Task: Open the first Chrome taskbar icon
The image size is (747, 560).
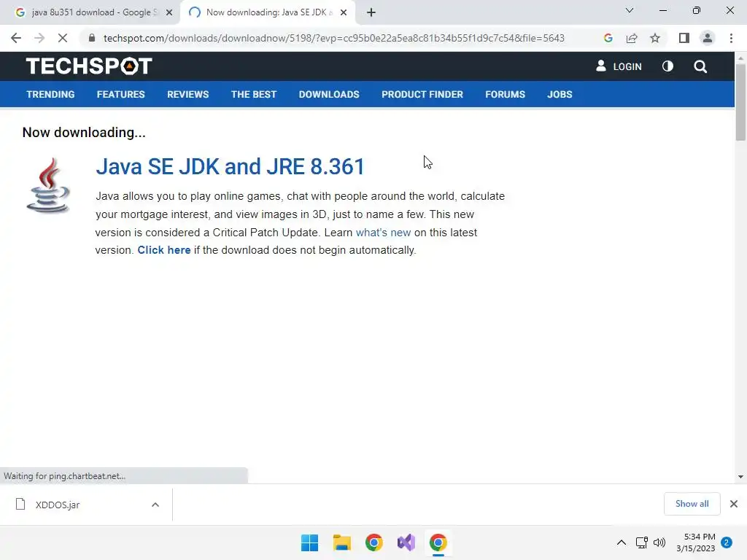Action: coord(374,542)
